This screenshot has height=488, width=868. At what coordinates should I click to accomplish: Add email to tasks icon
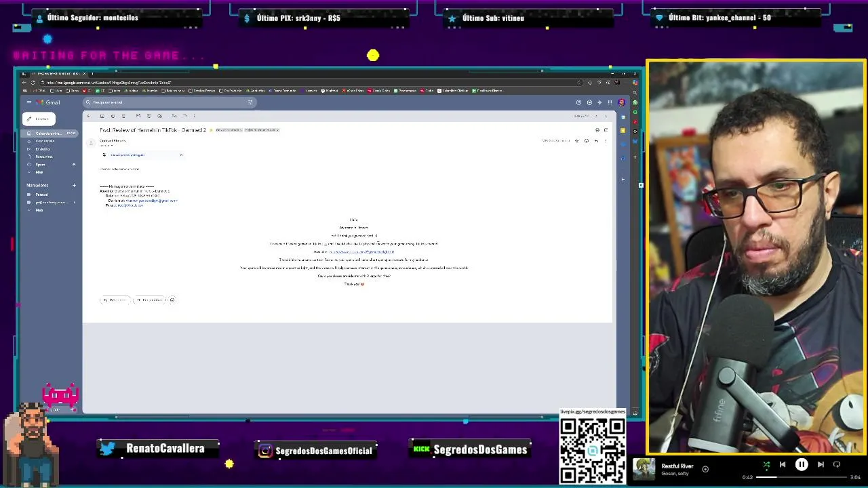tap(160, 116)
